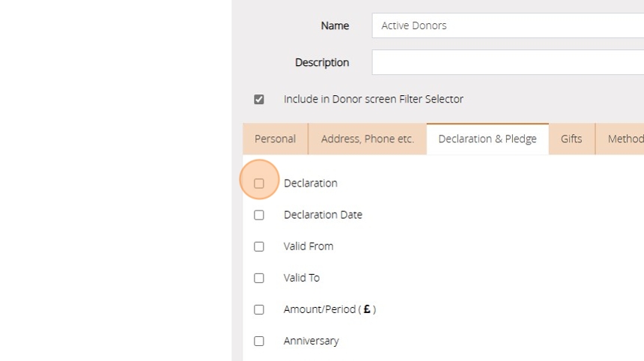Screen dimensions: 644x361
Task: Click the Name field label
Action: [x=335, y=25]
